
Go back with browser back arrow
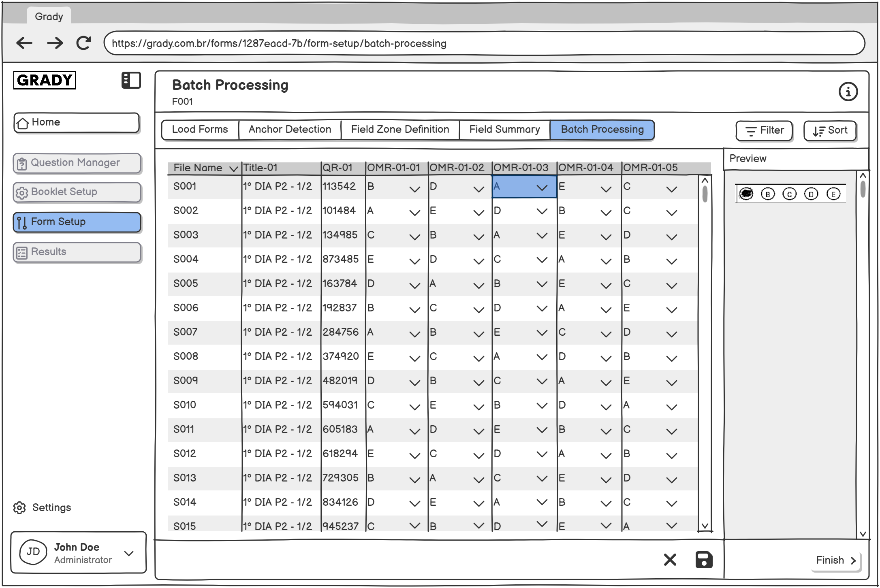(24, 43)
